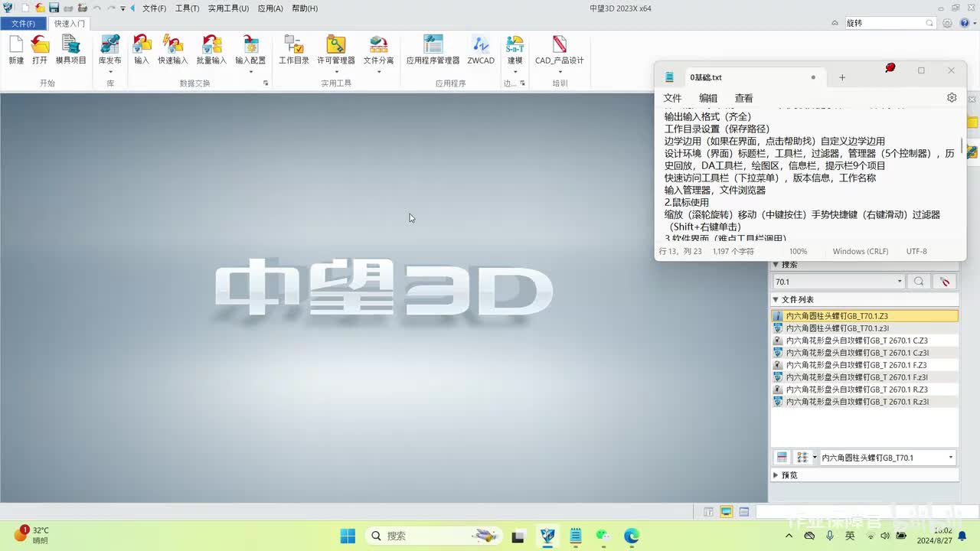Open the 应用(A) menu
Viewport: 980px width, 551px height.
270,8
